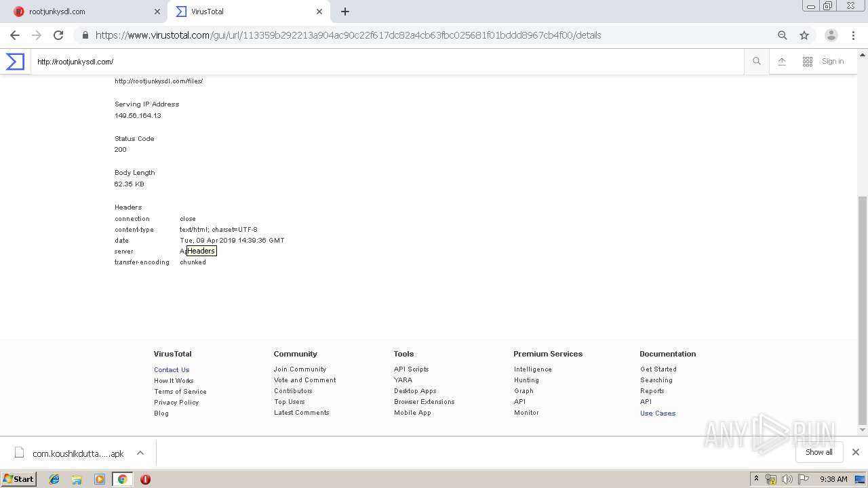The image size is (868, 488).
Task: Expand the apk download options chevron
Action: [x=140, y=453]
